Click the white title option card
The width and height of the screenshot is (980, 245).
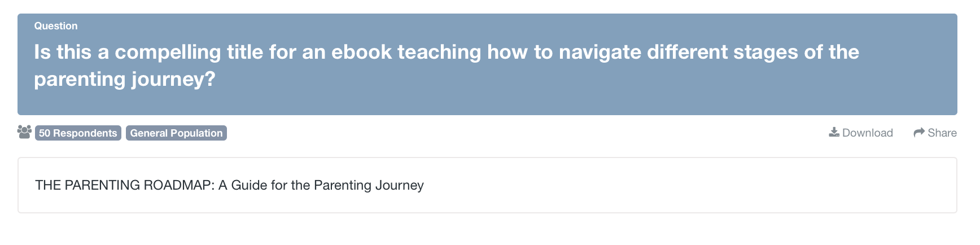click(x=621, y=185)
